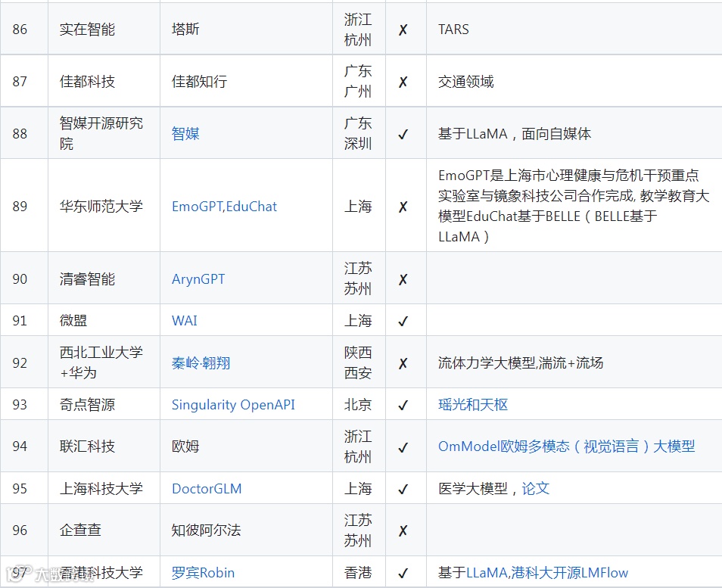Open the OmModel欧姆多模态 link

coord(566,446)
